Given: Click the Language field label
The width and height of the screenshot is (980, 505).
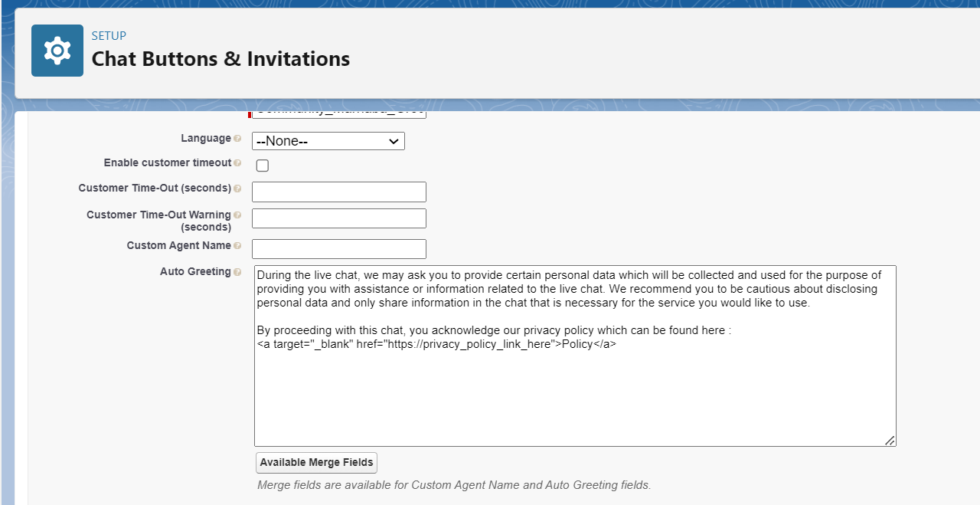Looking at the screenshot, I should 206,139.
